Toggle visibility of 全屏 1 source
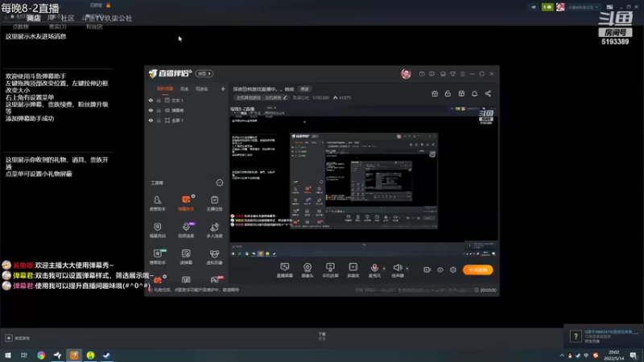This screenshot has height=362, width=644. click(x=151, y=120)
